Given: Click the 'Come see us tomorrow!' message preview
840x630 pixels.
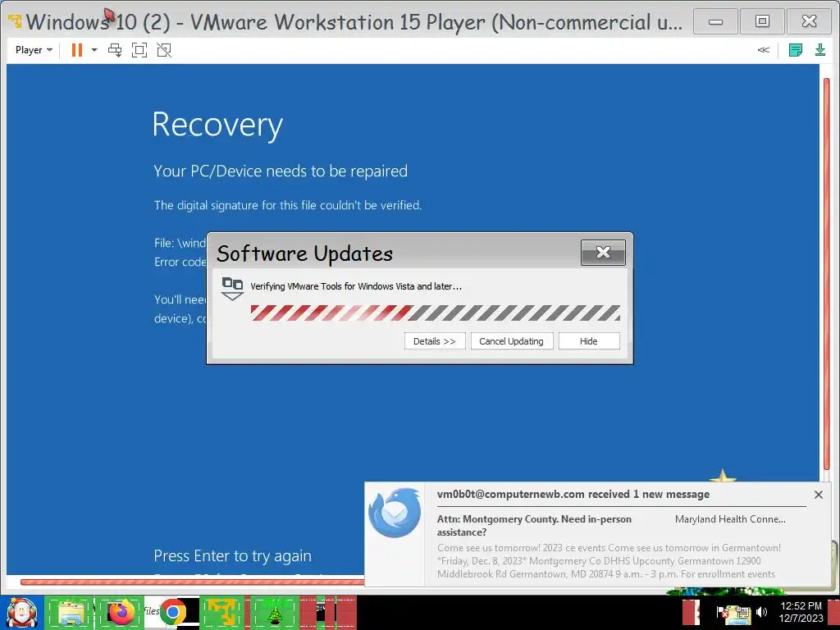Looking at the screenshot, I should click(609, 561).
